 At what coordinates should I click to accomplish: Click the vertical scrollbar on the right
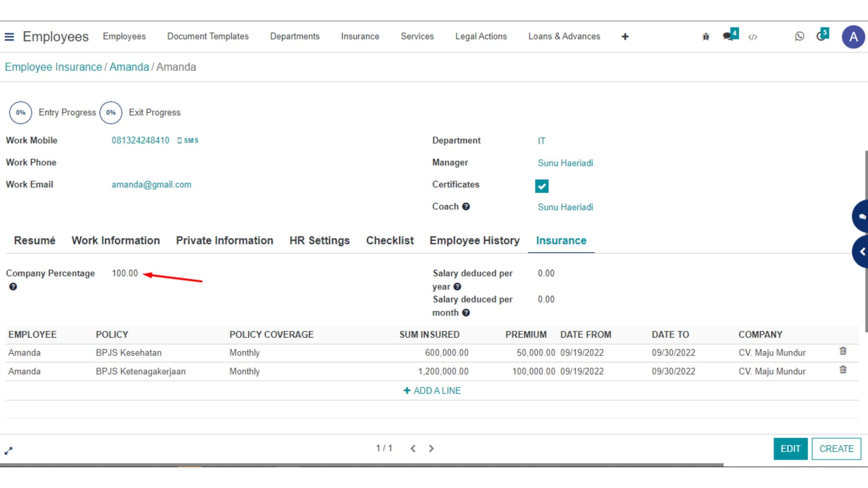[x=866, y=241]
